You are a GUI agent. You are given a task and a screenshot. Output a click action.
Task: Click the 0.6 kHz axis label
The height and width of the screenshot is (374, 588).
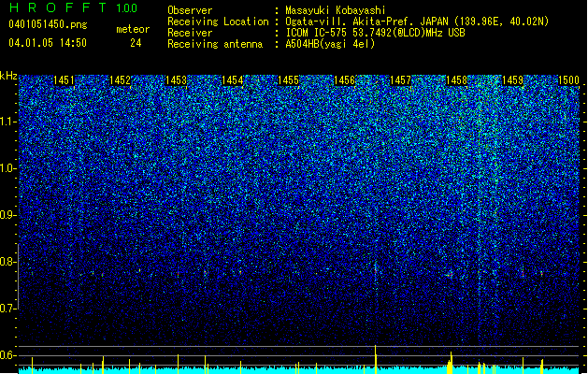(8, 355)
